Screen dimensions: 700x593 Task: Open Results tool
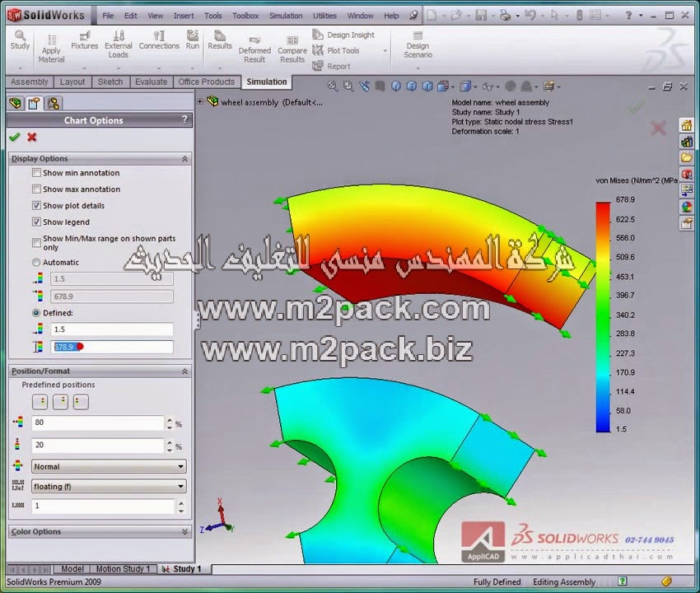click(x=220, y=40)
